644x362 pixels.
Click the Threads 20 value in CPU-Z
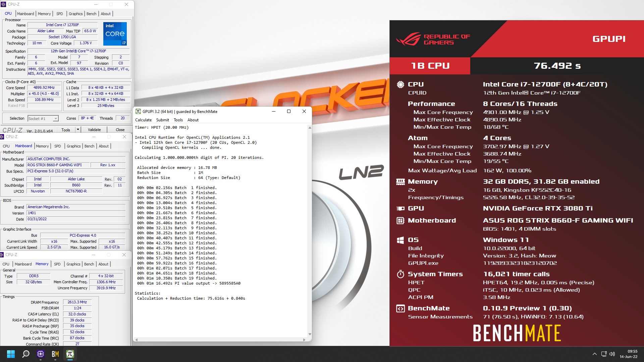[x=122, y=118]
